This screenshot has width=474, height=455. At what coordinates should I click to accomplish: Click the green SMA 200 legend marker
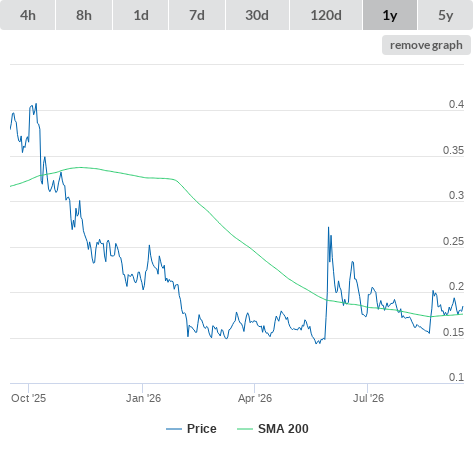click(245, 429)
